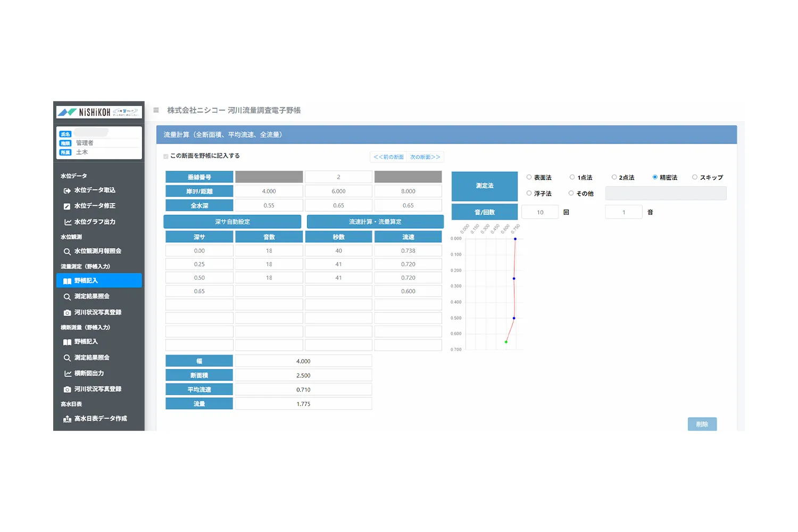Viewport: 798px width, 532px height.
Task: Toggle この断面を野帳に記入する checkbox
Action: click(x=166, y=156)
